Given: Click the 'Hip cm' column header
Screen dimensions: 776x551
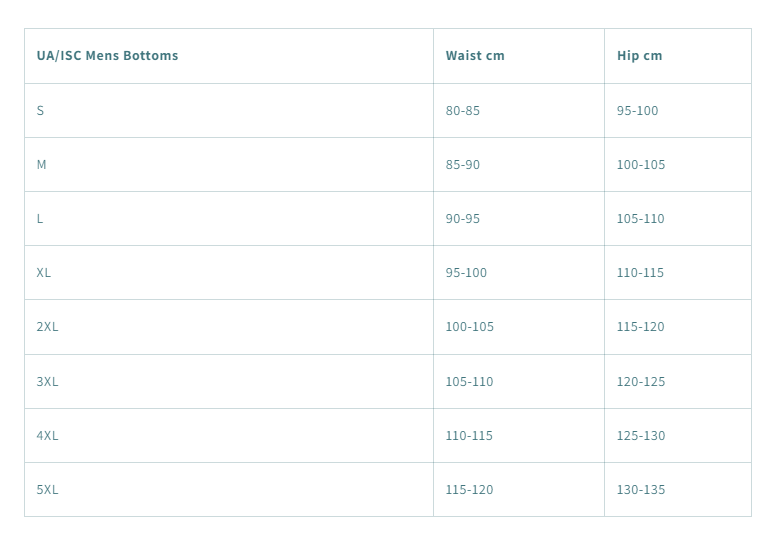Looking at the screenshot, I should pos(639,56).
